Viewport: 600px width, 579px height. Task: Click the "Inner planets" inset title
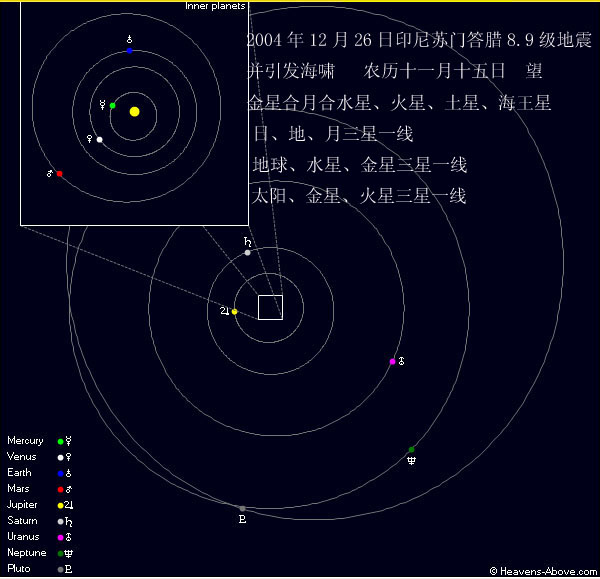[x=215, y=6]
